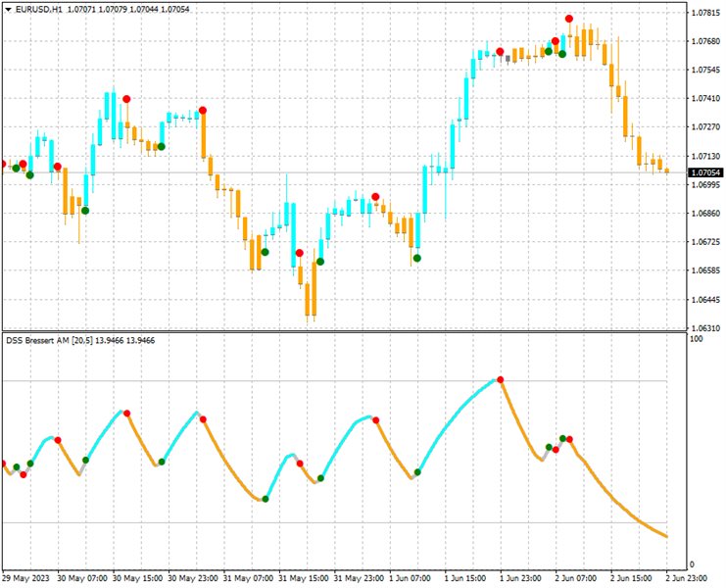Screen dimensions: 726x588
Task: Click the right end of orange oscillator line
Action: pos(667,536)
